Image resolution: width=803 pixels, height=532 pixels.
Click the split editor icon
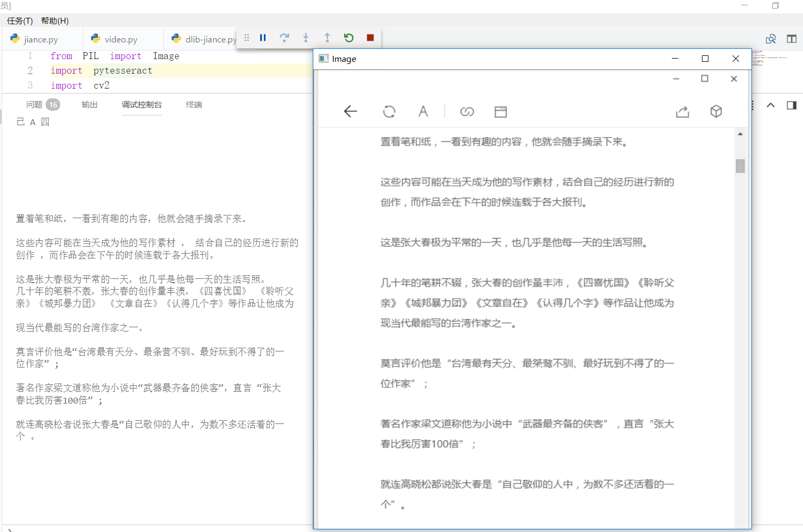point(791,39)
